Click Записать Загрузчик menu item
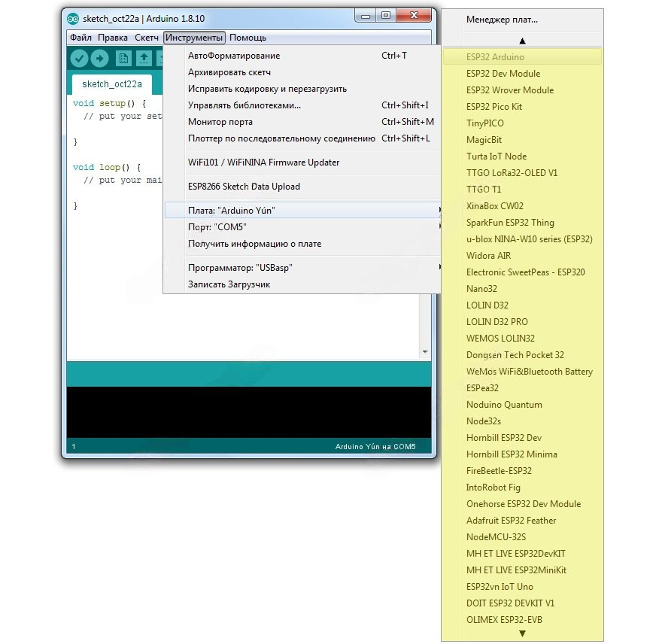 [229, 284]
